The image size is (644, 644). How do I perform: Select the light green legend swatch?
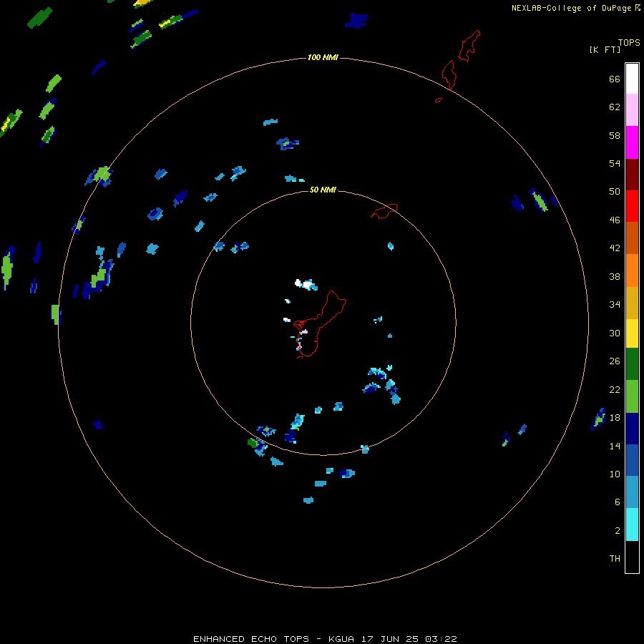pyautogui.click(x=632, y=396)
